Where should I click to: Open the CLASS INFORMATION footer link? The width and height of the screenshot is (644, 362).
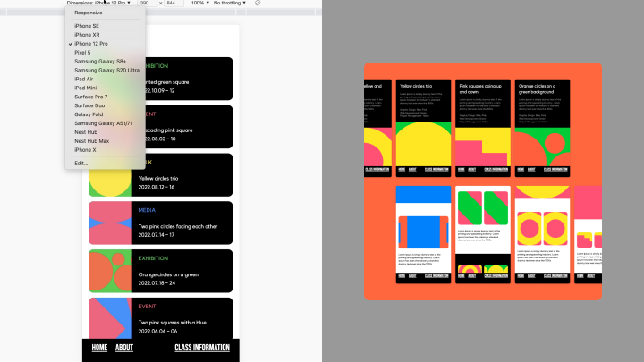[x=202, y=348]
